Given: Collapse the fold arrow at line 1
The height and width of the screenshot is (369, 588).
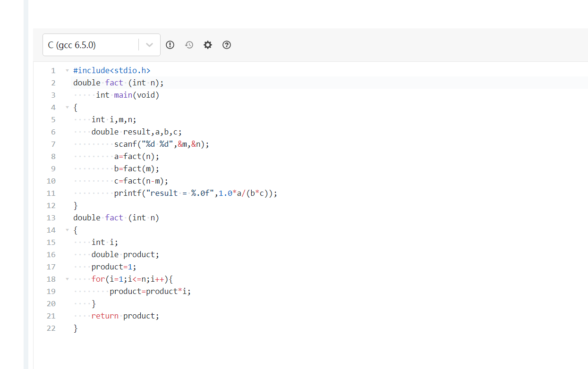Looking at the screenshot, I should [67, 71].
